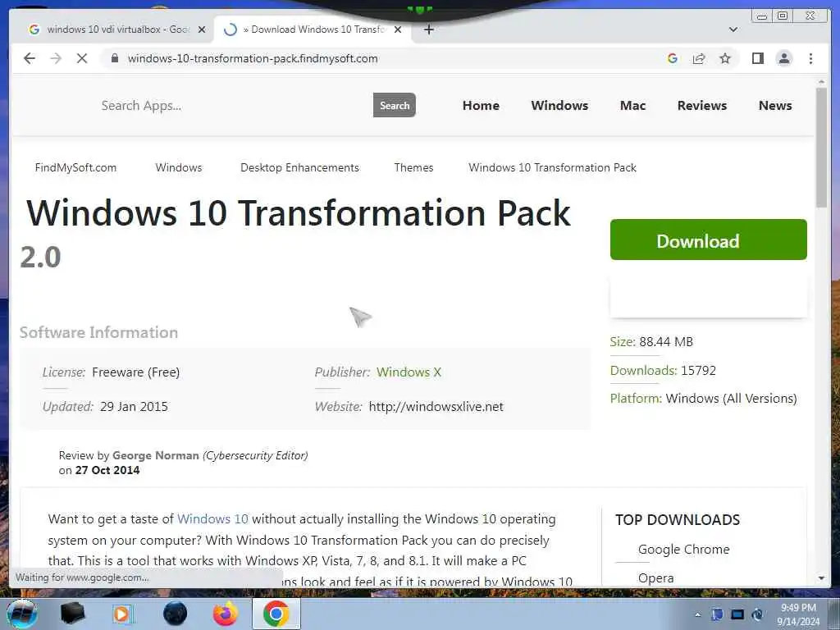Click the http://windowsxlive.net website text
The height and width of the screenshot is (630, 840).
point(436,407)
